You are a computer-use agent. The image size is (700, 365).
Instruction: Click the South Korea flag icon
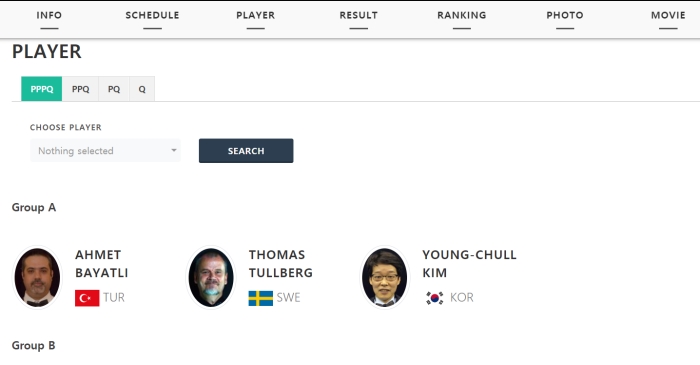pyautogui.click(x=434, y=298)
